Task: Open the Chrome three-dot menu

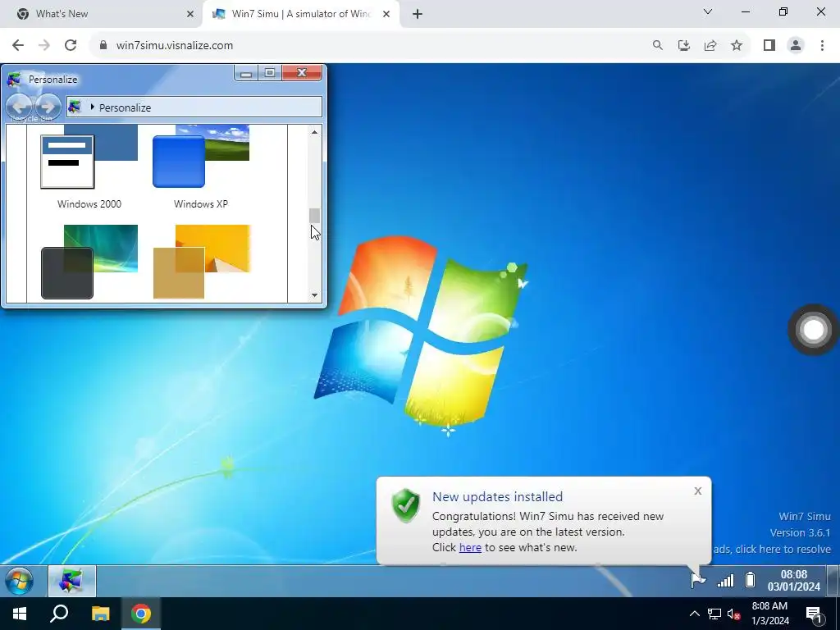Action: point(822,46)
